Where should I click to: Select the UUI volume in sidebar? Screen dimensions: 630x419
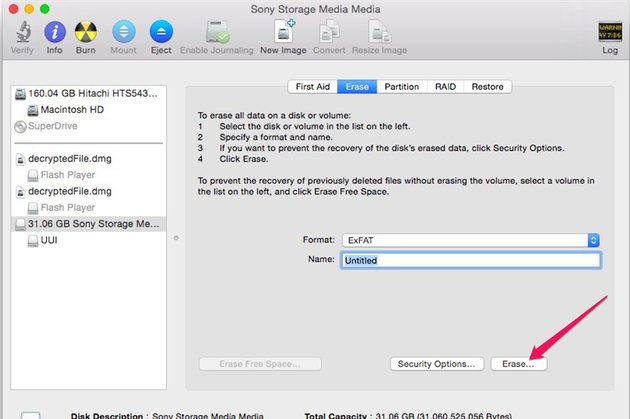coord(49,241)
